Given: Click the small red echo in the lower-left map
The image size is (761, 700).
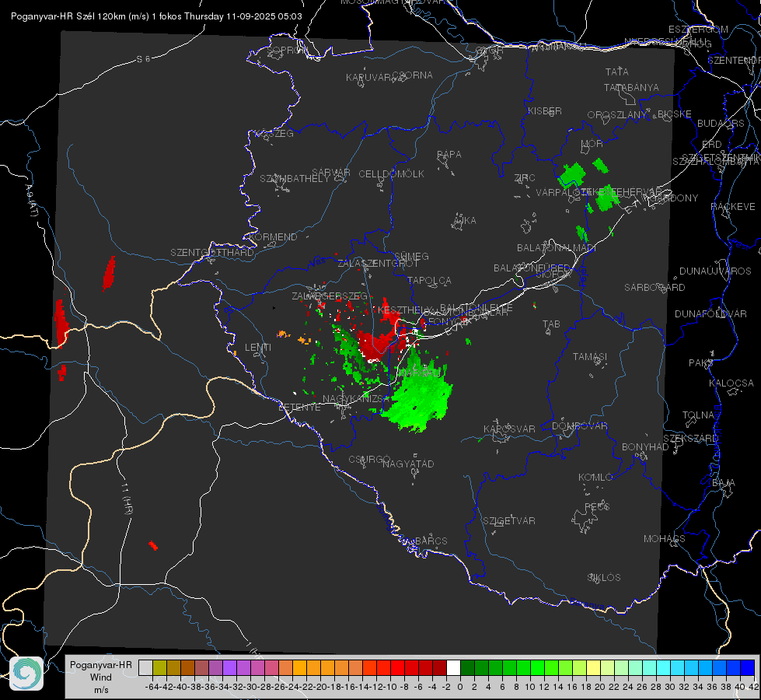Looking at the screenshot, I should pyautogui.click(x=153, y=545).
